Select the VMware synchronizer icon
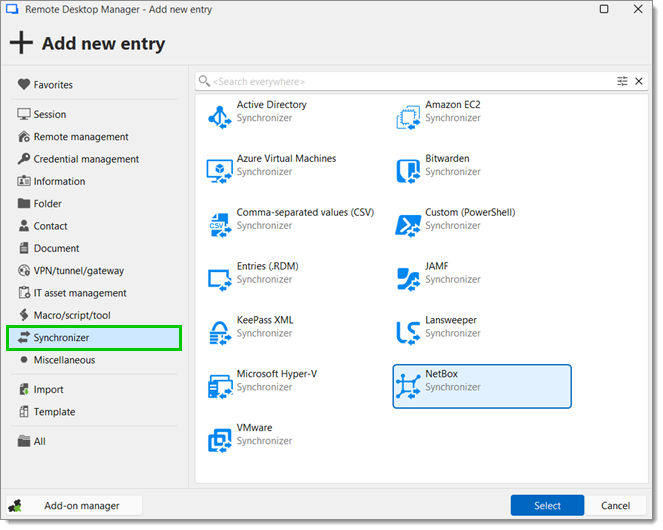Image resolution: width=663 pixels, height=530 pixels. coord(219,439)
